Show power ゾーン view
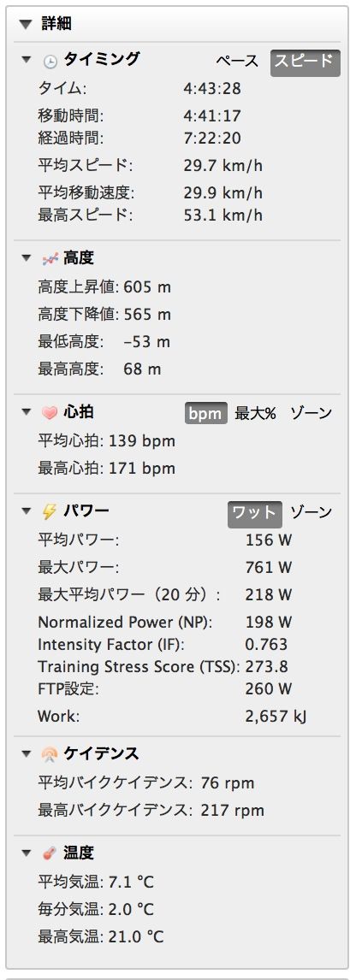 click(311, 512)
